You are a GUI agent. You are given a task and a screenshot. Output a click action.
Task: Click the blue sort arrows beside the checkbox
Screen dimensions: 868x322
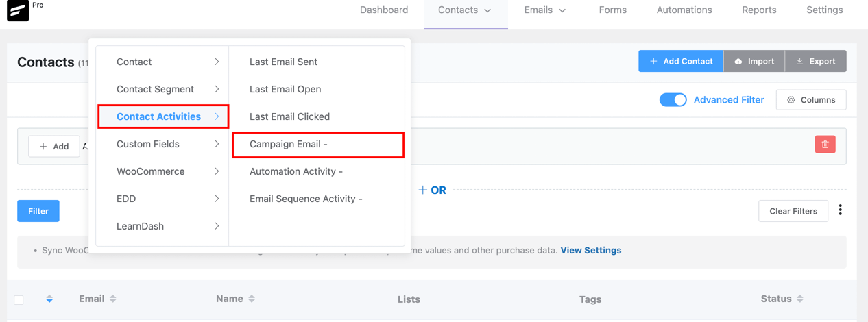coord(49,299)
